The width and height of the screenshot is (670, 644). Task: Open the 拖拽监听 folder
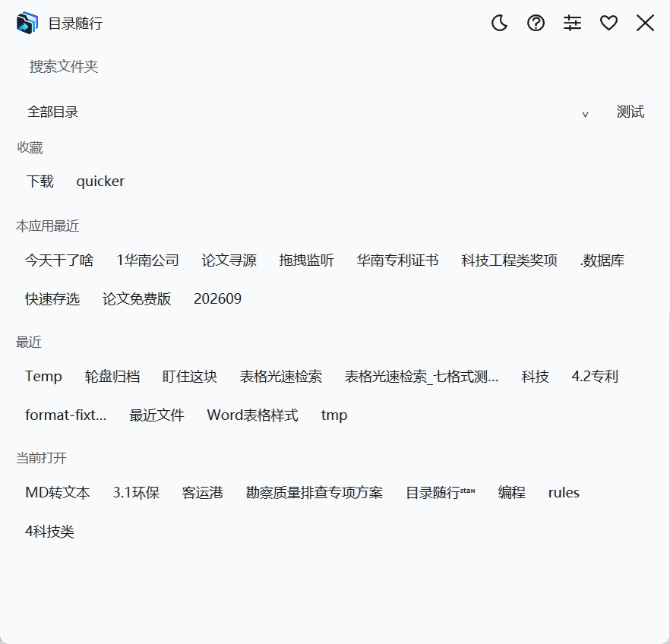[306, 260]
